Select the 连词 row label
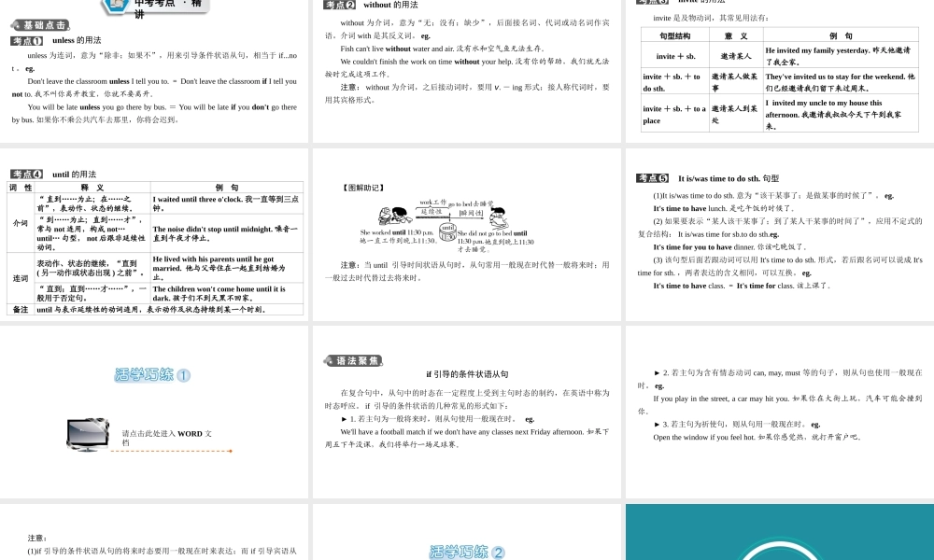Image resolution: width=934 pixels, height=560 pixels. 21,278
